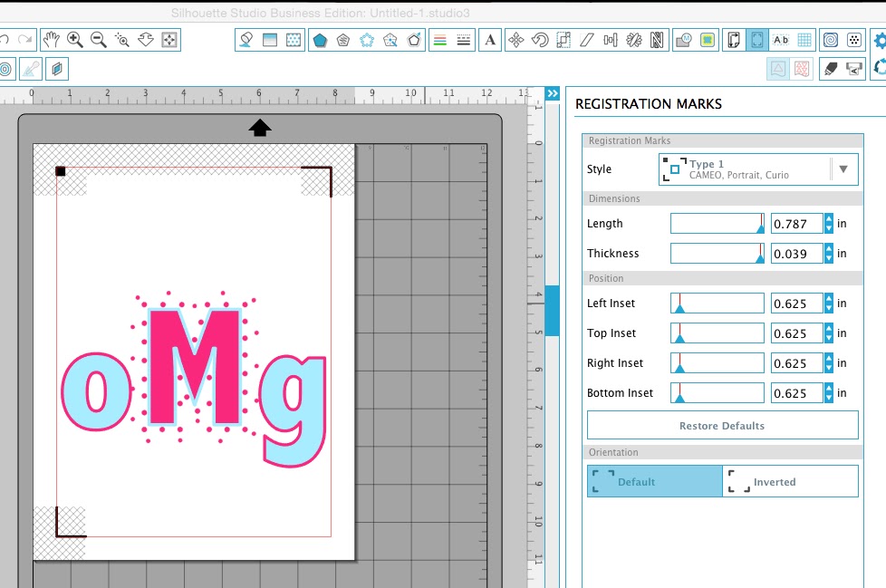Click the Length value stepper arrows
This screenshot has height=588, width=886.
pyautogui.click(x=828, y=224)
